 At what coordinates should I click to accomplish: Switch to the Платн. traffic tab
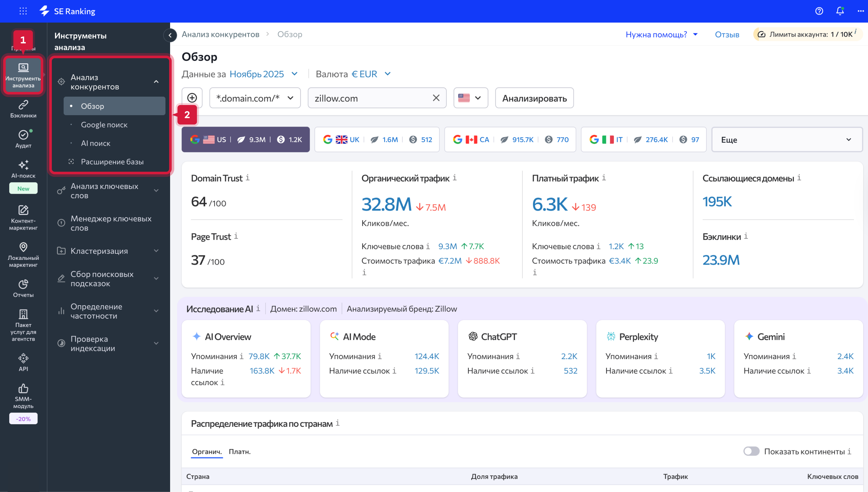240,452
